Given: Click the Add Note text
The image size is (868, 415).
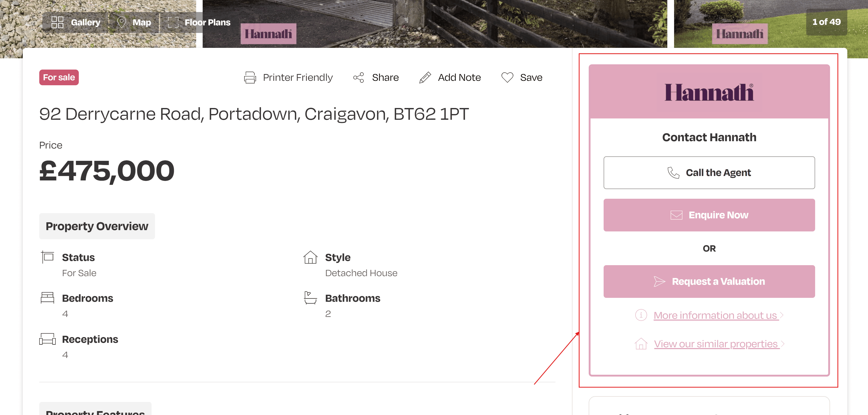Looking at the screenshot, I should pyautogui.click(x=459, y=77).
